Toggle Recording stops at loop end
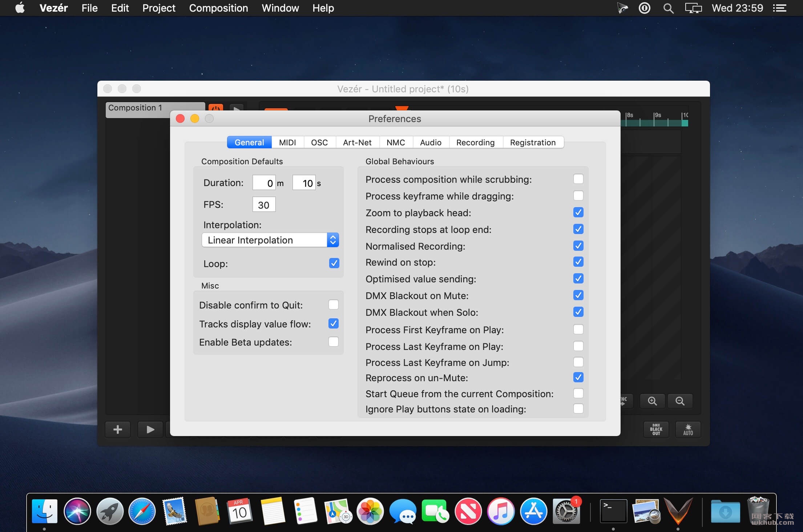This screenshot has height=532, width=803. tap(578, 229)
